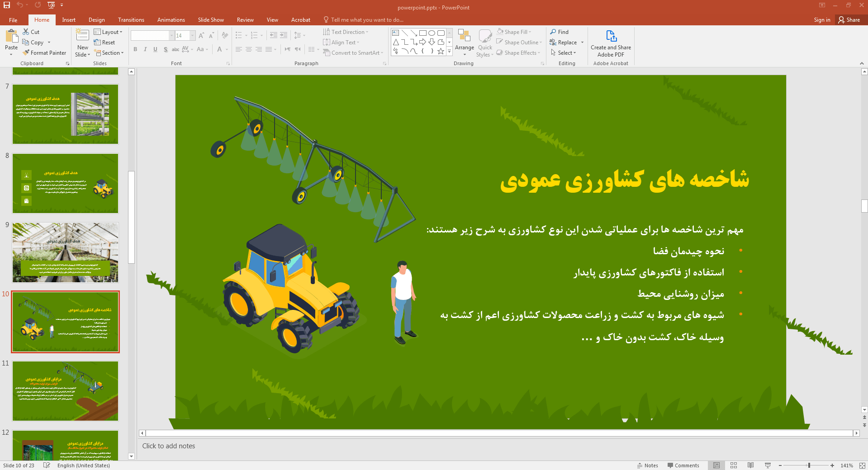Open the Layout dropdown
Screen dimensions: 868x470
[108, 32]
